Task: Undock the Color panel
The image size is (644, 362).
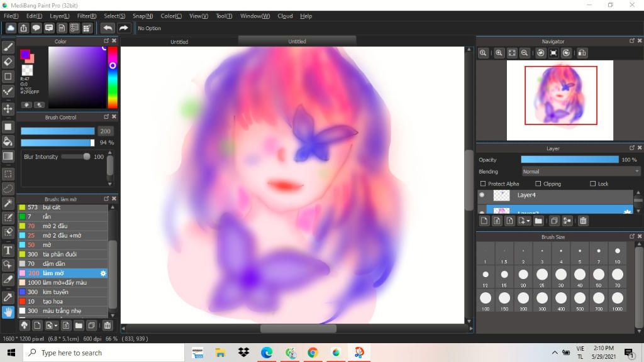Action: tap(106, 41)
